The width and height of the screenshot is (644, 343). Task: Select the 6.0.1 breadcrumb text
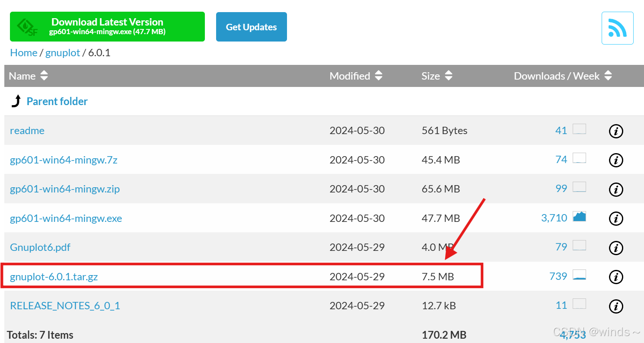point(99,53)
